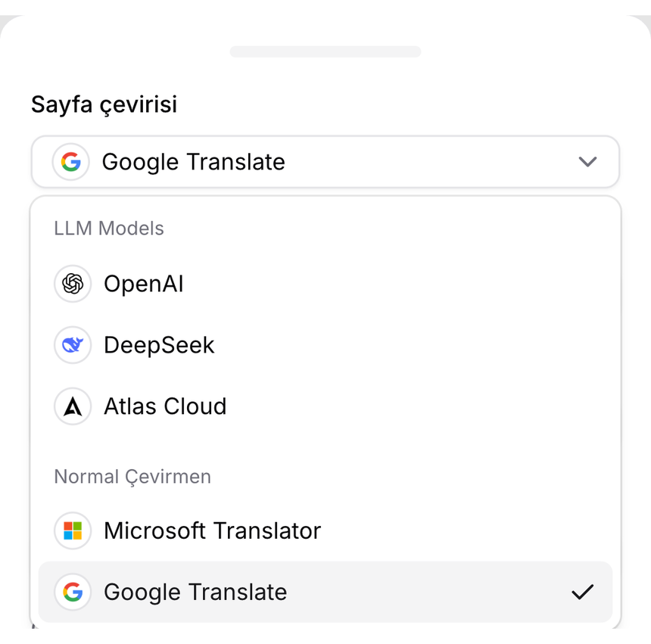Viewport: 651px width, 644px height.
Task: Click the Normal Çevirmen section header
Action: click(132, 477)
